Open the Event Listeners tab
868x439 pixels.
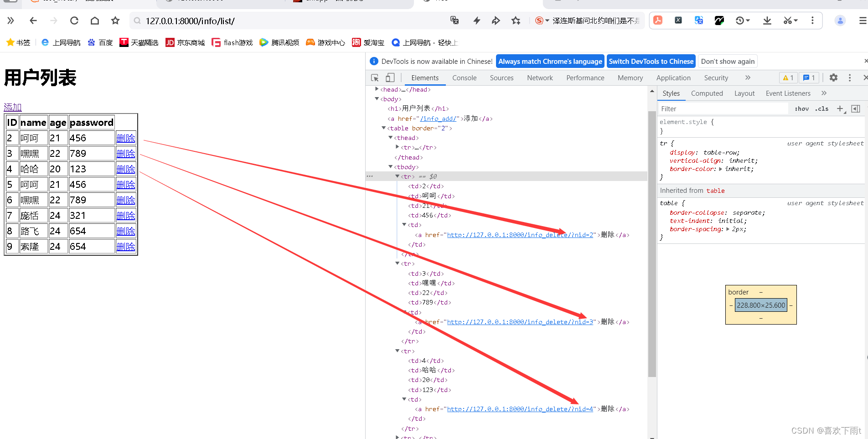pos(788,93)
